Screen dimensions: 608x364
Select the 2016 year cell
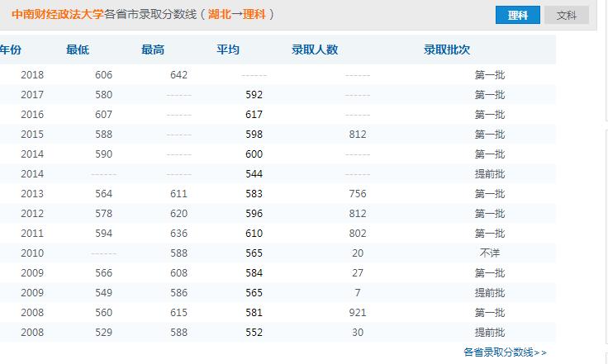pos(32,114)
